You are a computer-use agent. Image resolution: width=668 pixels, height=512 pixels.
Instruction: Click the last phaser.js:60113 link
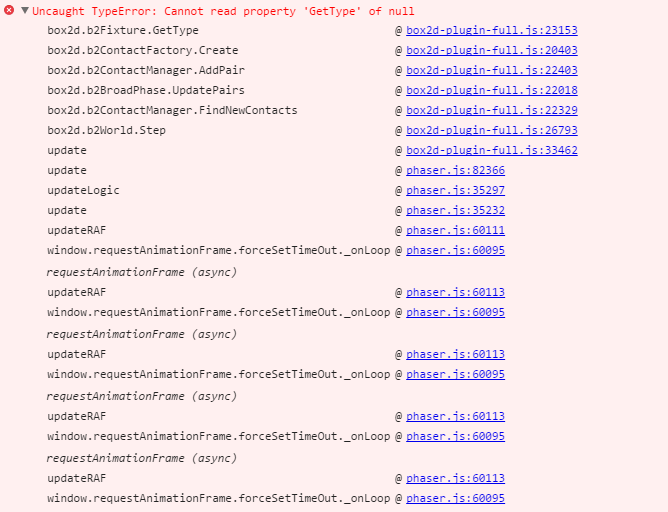455,478
